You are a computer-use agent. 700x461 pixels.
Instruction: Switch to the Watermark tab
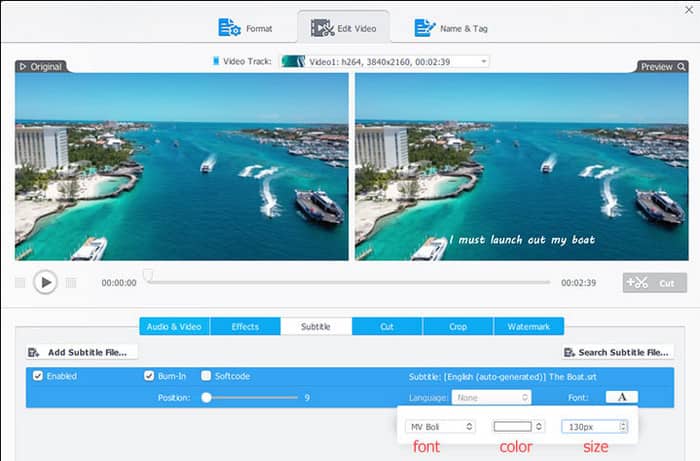point(529,327)
